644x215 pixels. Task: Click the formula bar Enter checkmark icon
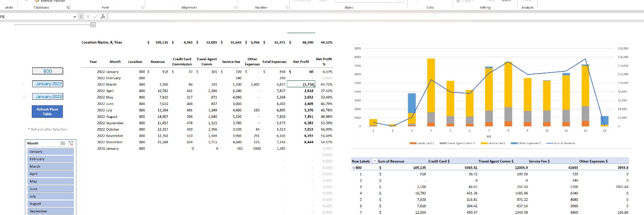pos(95,16)
